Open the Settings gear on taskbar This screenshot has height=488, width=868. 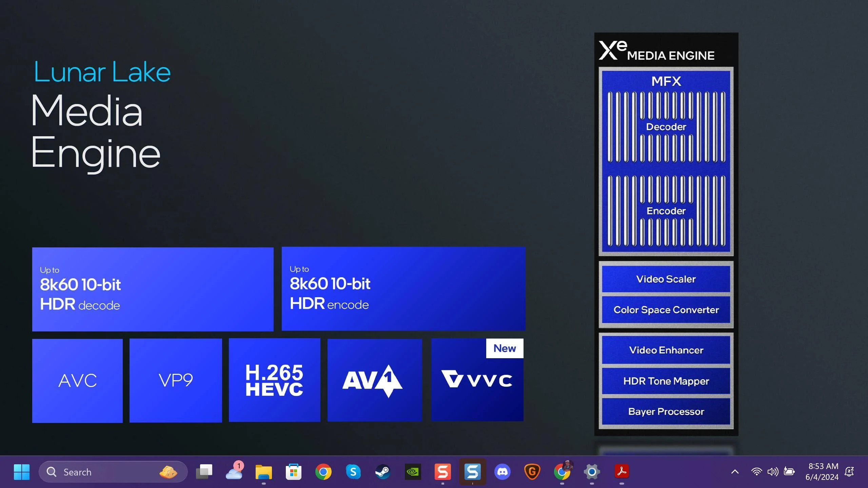coord(592,472)
